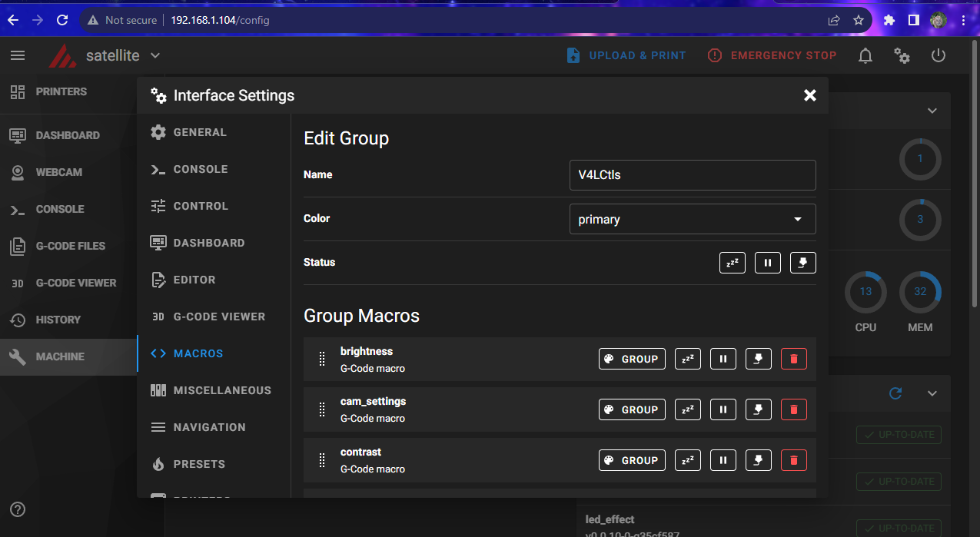Click the Emergency Stop button

(x=772, y=55)
